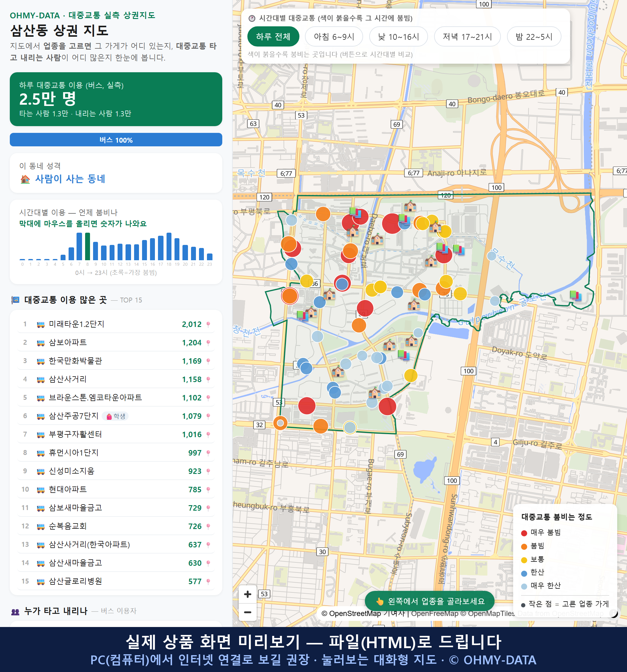Switch to 낮 10~16시 time filter

coord(399,36)
